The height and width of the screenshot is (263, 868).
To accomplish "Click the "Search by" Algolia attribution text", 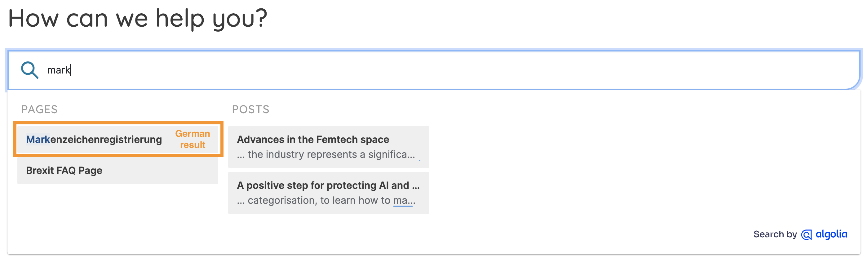I will click(x=775, y=234).
